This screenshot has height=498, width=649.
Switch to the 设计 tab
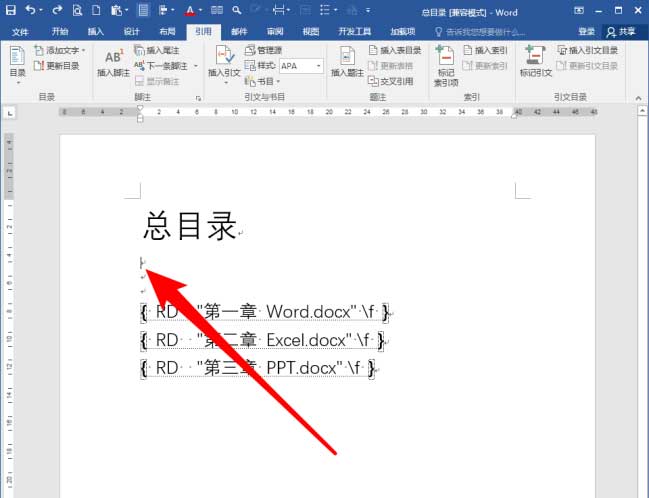131,31
